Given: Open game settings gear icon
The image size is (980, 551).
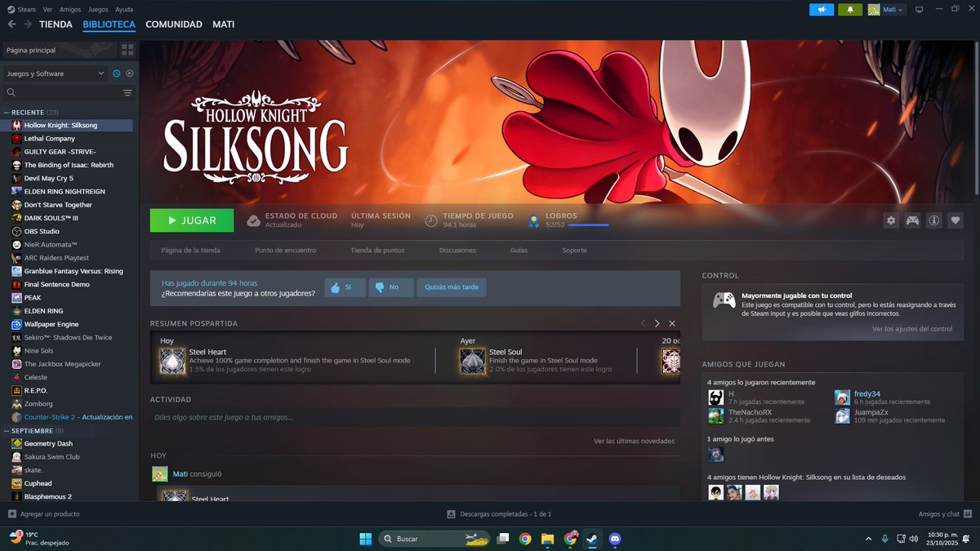Looking at the screenshot, I should pyautogui.click(x=891, y=220).
